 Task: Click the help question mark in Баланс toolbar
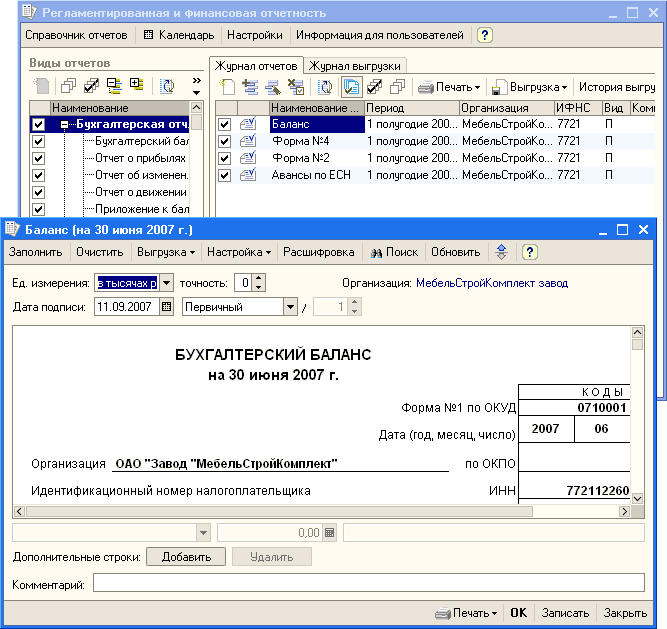coord(530,253)
